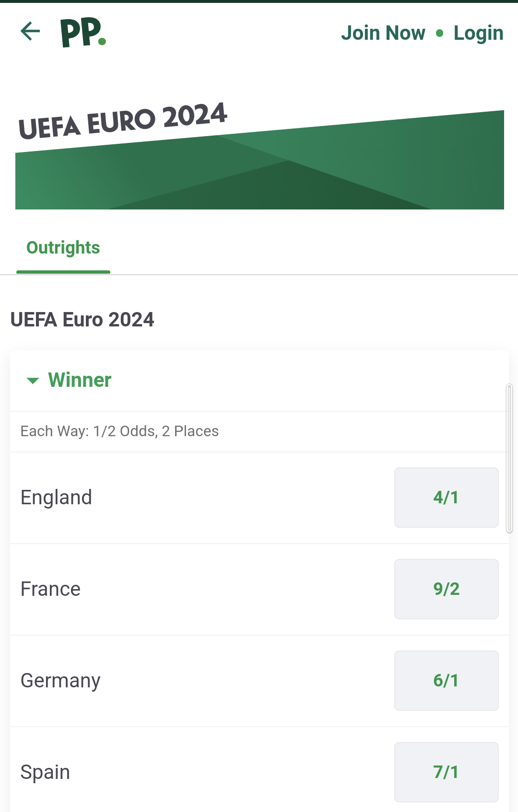
Task: Click the UEFA Euro 2024 section heading
Action: (x=82, y=320)
